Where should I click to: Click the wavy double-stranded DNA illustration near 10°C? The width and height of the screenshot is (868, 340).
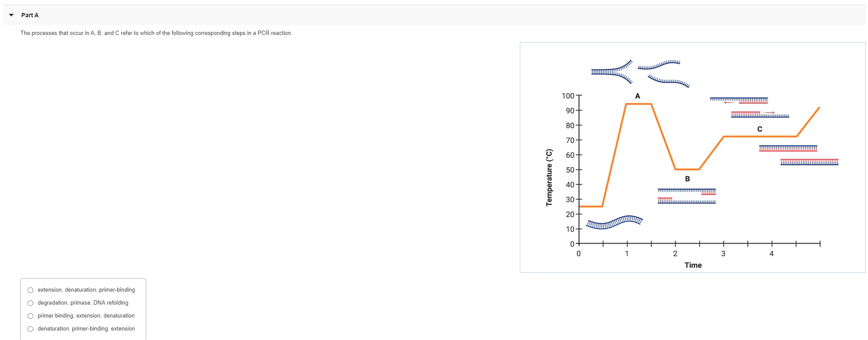click(x=614, y=222)
